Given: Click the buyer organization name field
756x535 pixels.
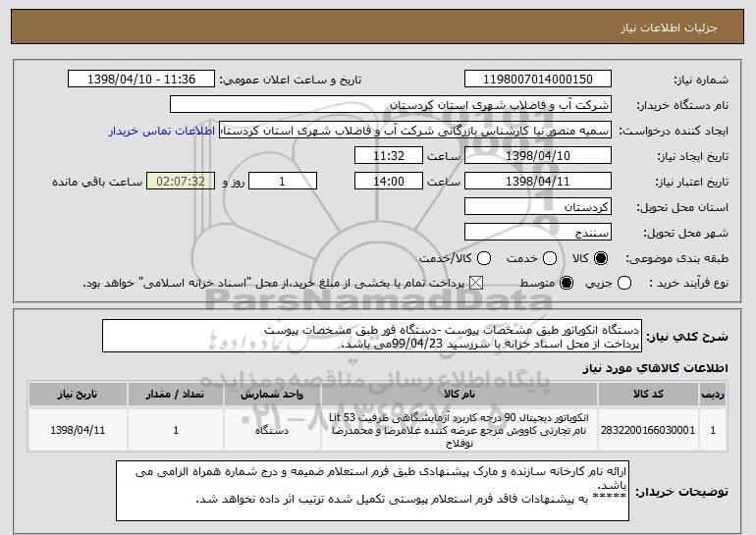Looking at the screenshot, I should pyautogui.click(x=391, y=105).
